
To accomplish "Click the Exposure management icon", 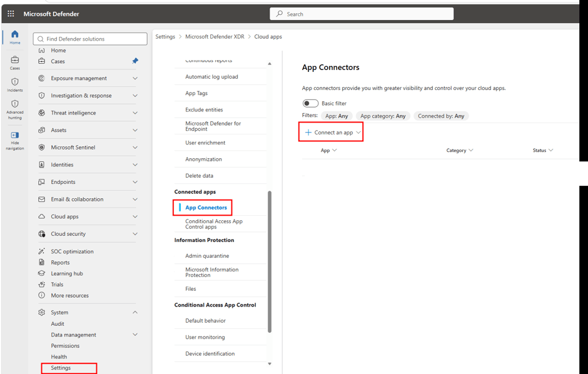I will tap(42, 78).
